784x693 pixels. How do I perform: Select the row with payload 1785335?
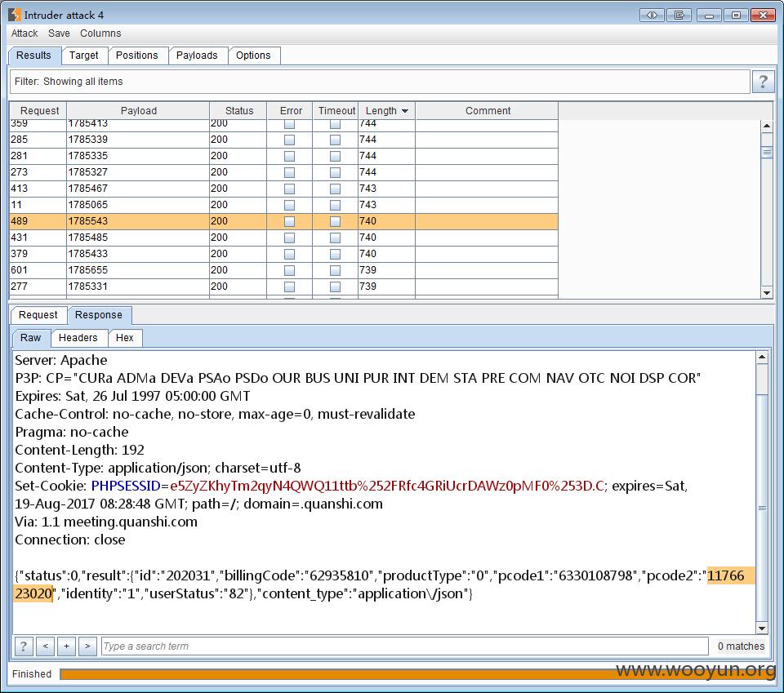[x=283, y=156]
